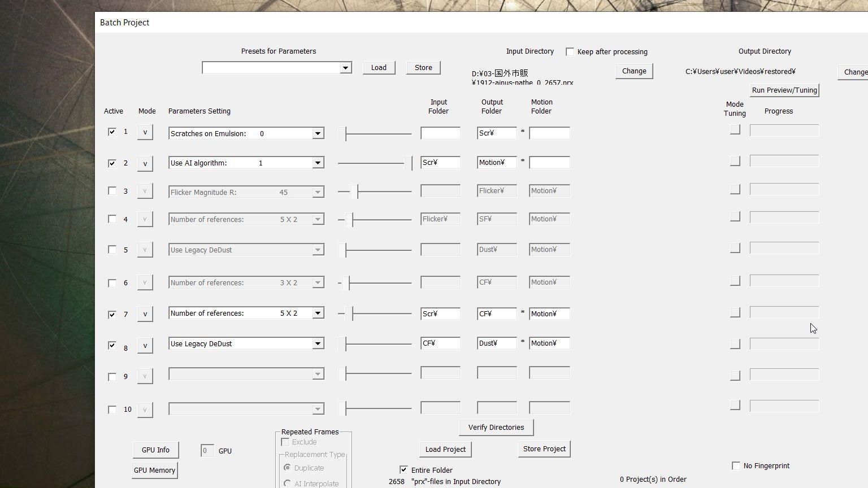Expand the Scratches on Emulsion dropdown
Viewport: 868px width, 488px height.
coord(318,134)
